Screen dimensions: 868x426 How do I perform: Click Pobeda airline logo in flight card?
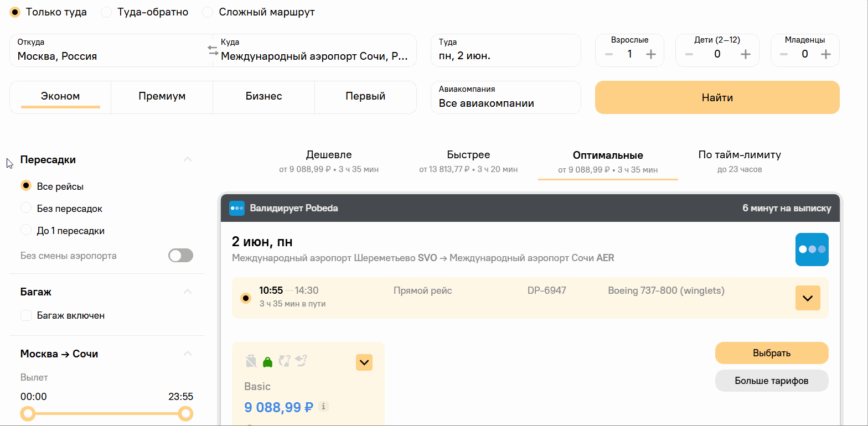point(812,250)
